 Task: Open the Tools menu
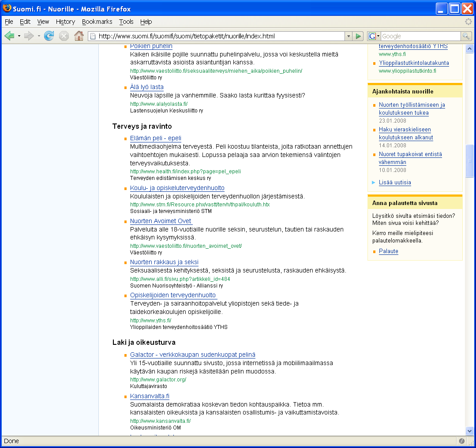[126, 22]
